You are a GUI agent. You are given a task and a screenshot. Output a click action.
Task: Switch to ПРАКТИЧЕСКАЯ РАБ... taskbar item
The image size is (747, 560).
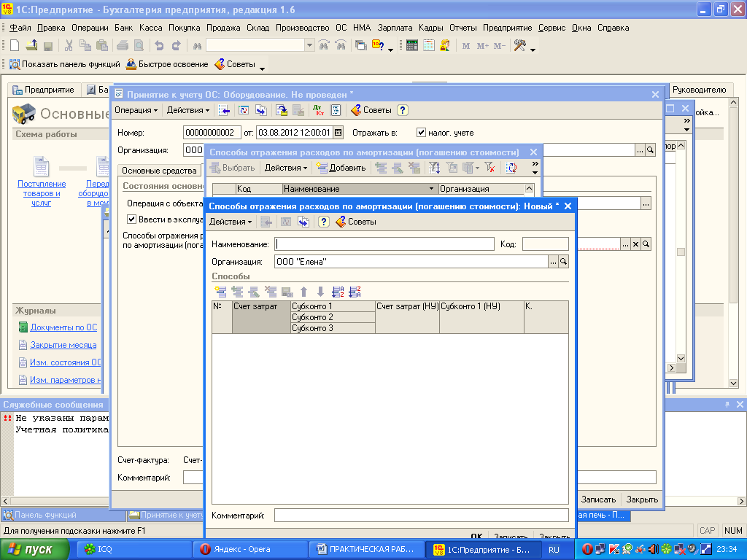(365, 550)
